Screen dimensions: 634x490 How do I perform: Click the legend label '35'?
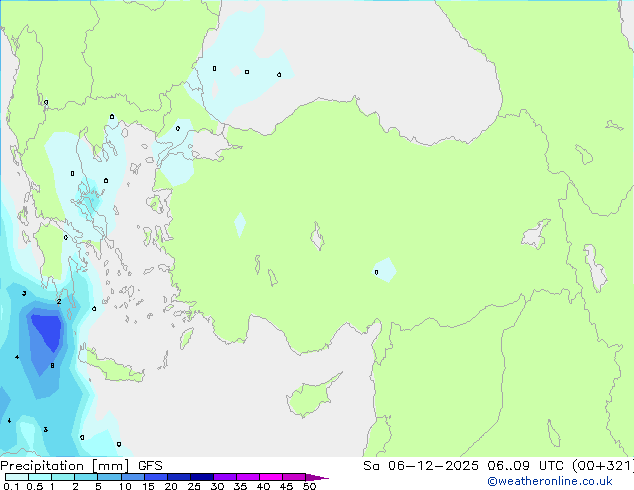pos(240,486)
